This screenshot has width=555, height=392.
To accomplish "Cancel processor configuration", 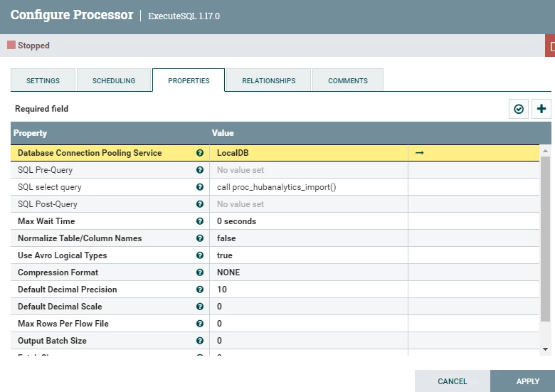I will [x=453, y=381].
